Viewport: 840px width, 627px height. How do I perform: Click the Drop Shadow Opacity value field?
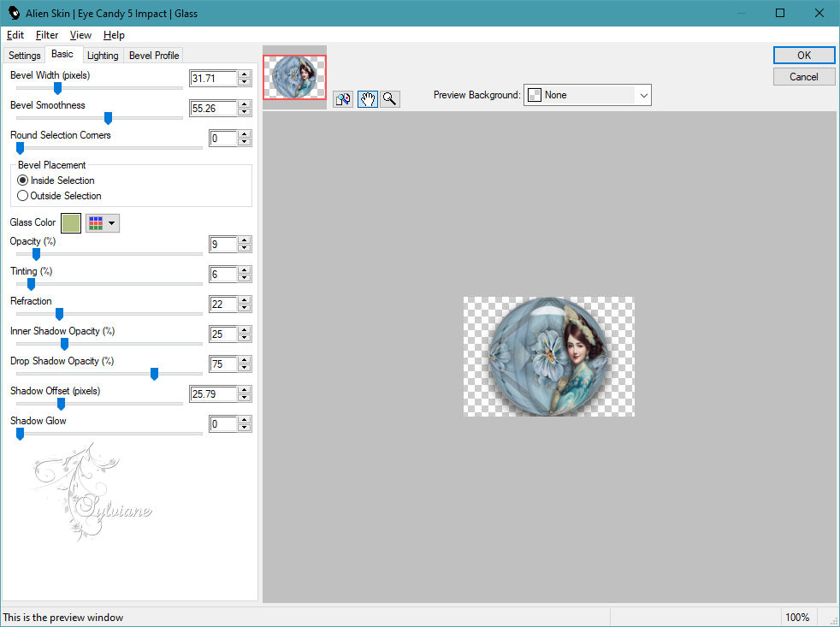point(223,364)
